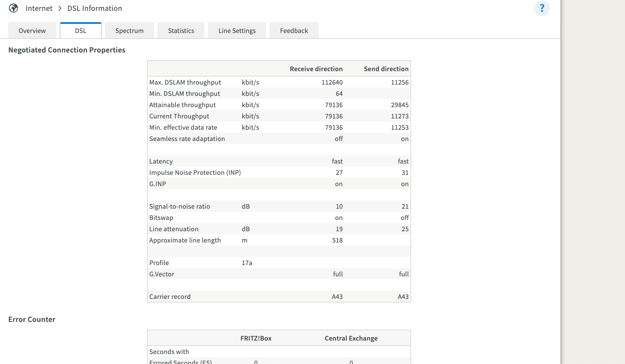
Task: Click the Central Exchange column header
Action: 351,338
